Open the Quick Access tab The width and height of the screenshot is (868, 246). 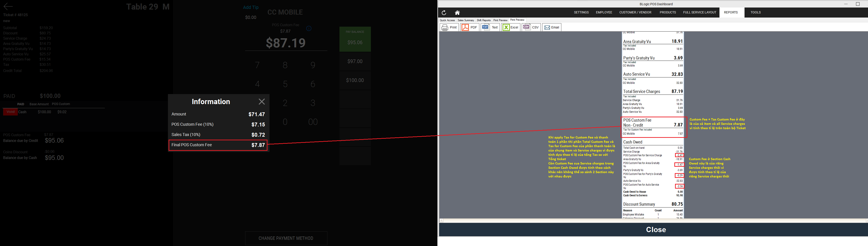tap(447, 20)
